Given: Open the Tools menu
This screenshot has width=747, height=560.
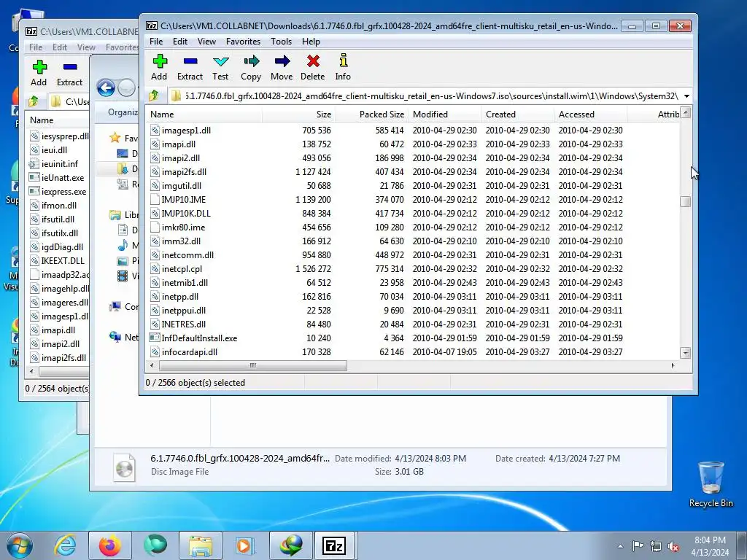Looking at the screenshot, I should (x=281, y=42).
